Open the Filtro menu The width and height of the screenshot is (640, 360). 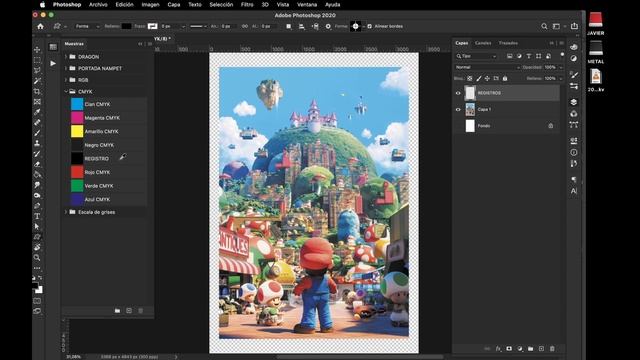[247, 4]
